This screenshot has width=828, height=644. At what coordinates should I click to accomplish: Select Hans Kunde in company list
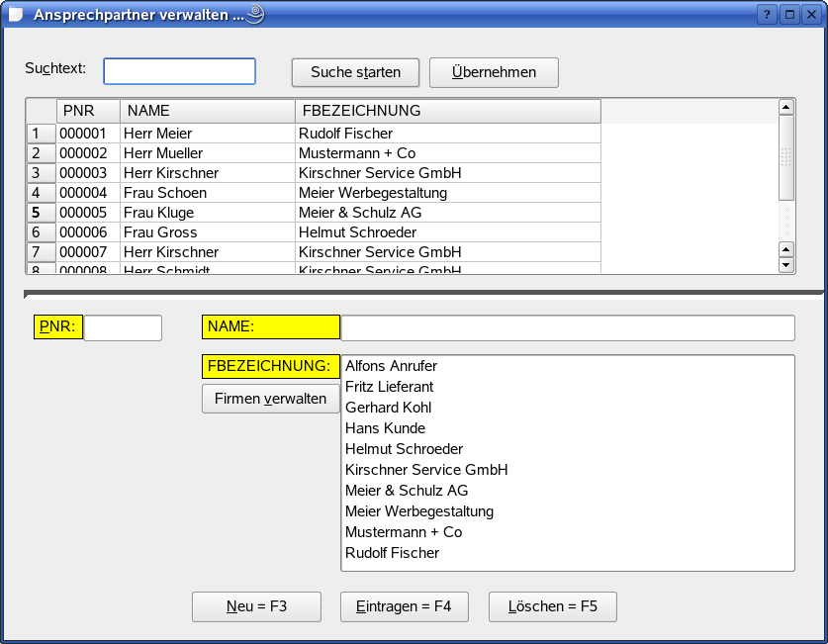385,428
